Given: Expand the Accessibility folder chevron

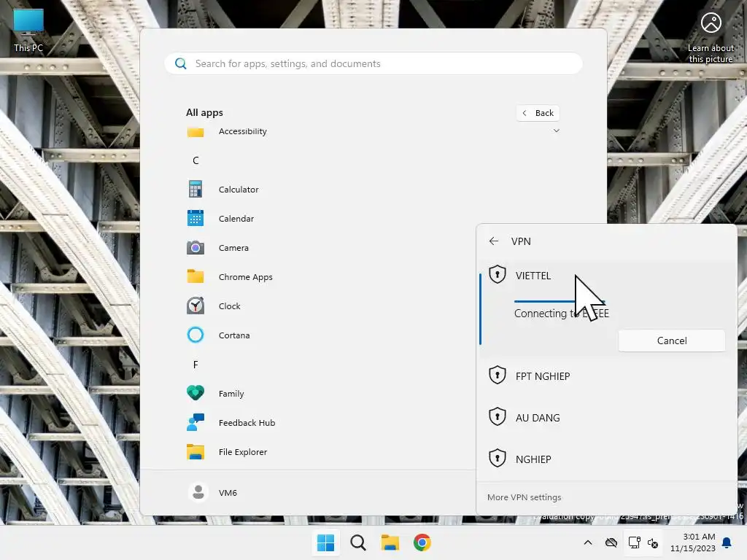Looking at the screenshot, I should 556,131.
